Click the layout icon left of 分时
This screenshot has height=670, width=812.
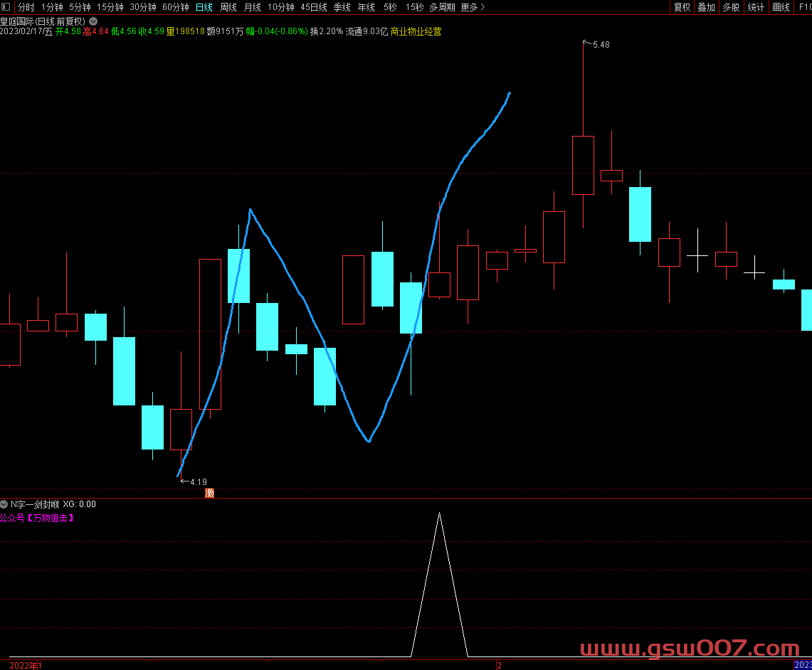tap(6, 7)
